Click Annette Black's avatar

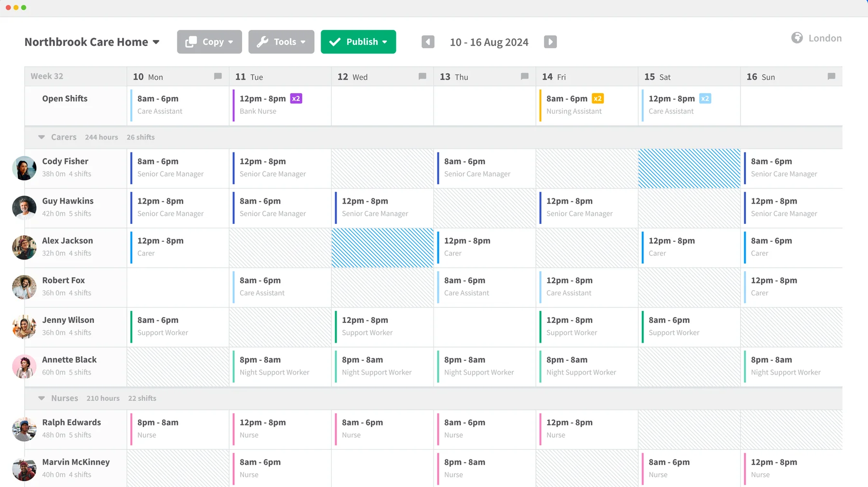[x=24, y=367]
